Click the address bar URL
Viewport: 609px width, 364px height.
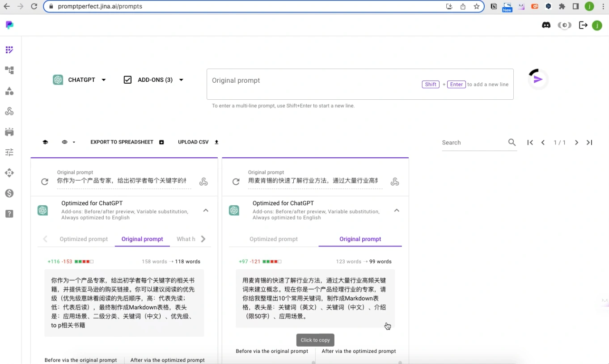[100, 6]
